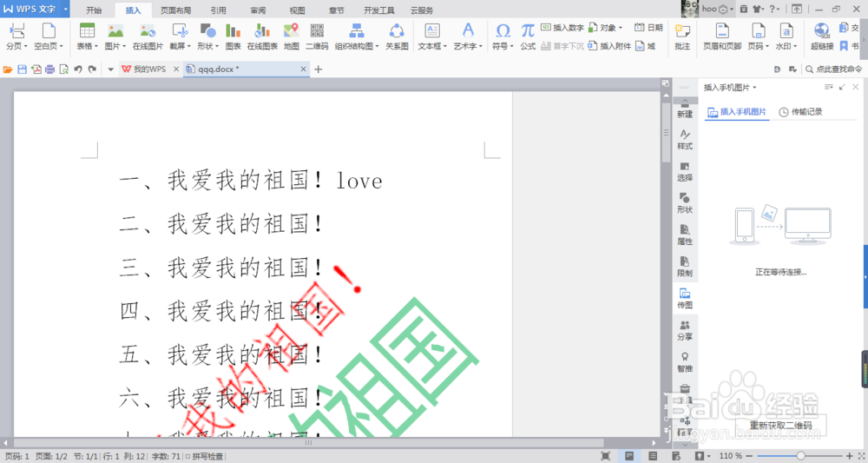Export to PDF from quick toolbar
The image size is (868, 463).
coord(36,69)
